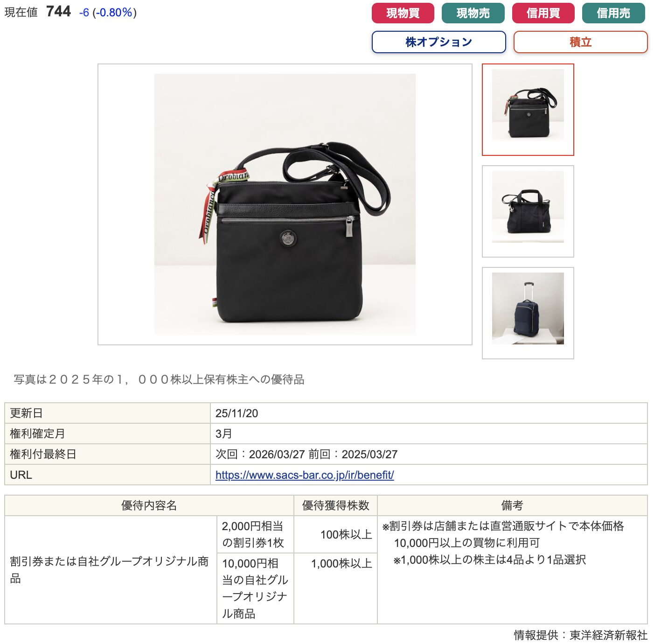Click the main shoulder bag product image
Image resolution: width=654 pixels, height=644 pixels.
[285, 204]
